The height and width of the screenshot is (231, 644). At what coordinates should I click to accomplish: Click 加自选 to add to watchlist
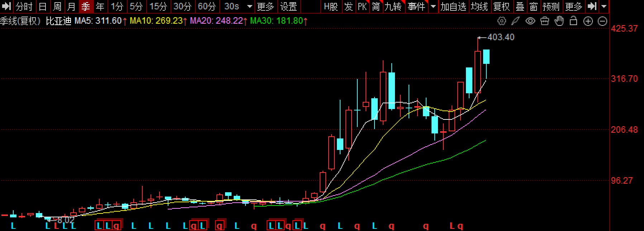(453, 6)
